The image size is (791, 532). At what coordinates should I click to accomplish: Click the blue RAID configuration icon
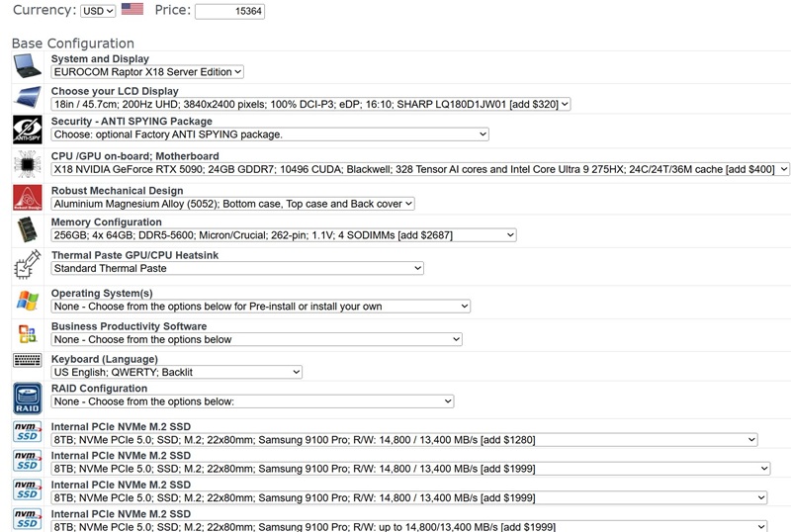coord(27,398)
